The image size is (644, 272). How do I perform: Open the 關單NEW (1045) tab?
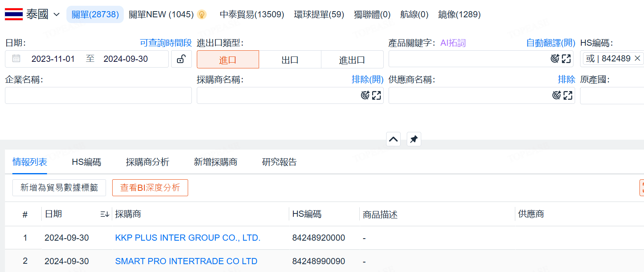[161, 14]
